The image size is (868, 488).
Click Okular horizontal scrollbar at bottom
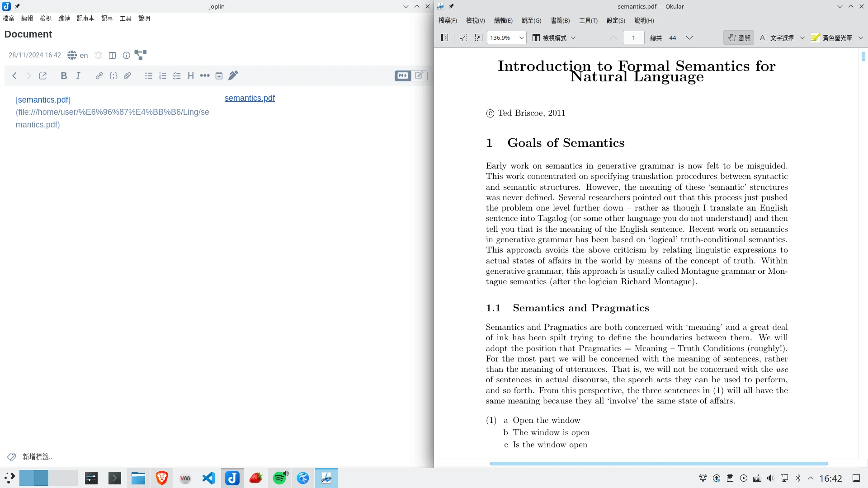pos(659,464)
